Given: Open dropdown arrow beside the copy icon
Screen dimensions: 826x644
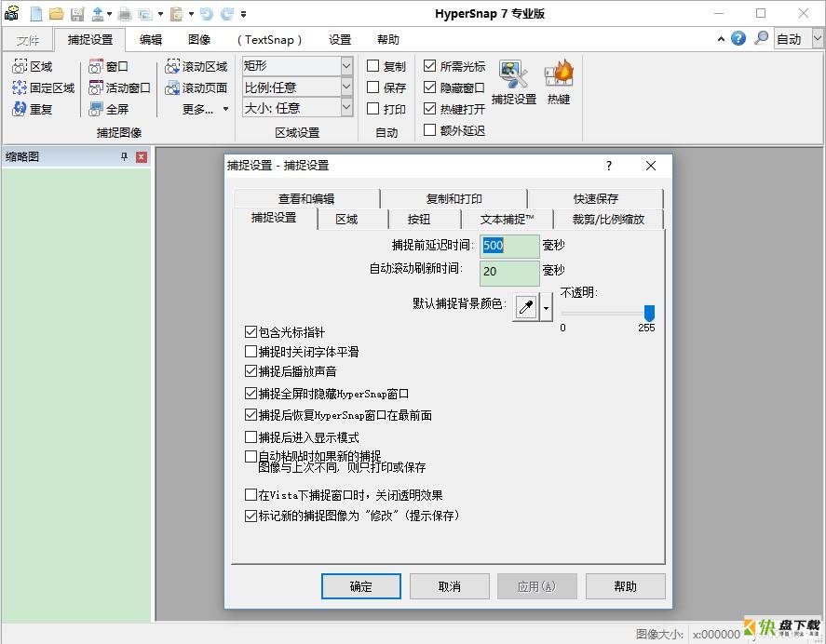Looking at the screenshot, I should click(x=161, y=14).
